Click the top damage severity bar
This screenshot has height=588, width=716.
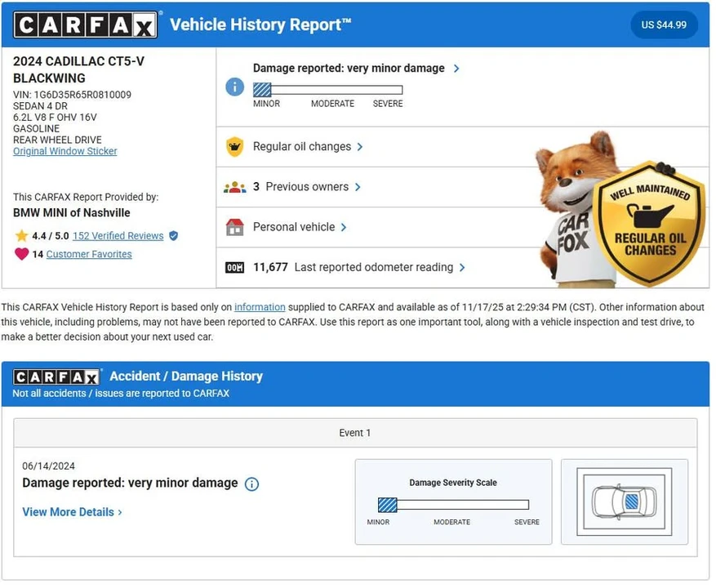pyautogui.click(x=329, y=90)
